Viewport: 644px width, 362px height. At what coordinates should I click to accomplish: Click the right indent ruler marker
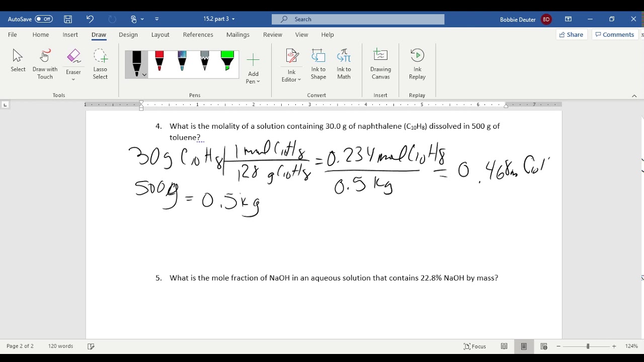pos(506,106)
